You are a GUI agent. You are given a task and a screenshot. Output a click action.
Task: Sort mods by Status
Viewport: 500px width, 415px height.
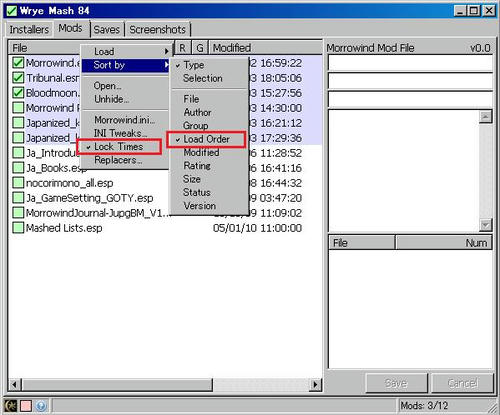coord(209,192)
